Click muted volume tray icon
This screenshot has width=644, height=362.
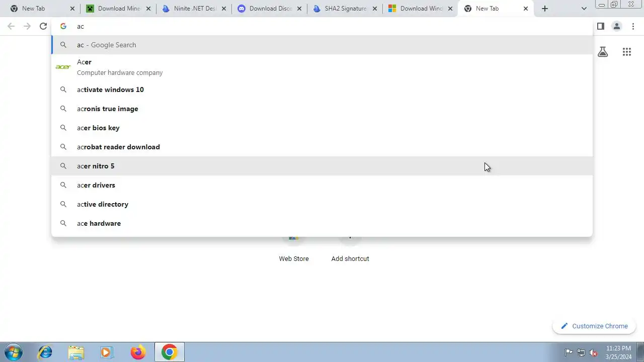[x=594, y=352]
